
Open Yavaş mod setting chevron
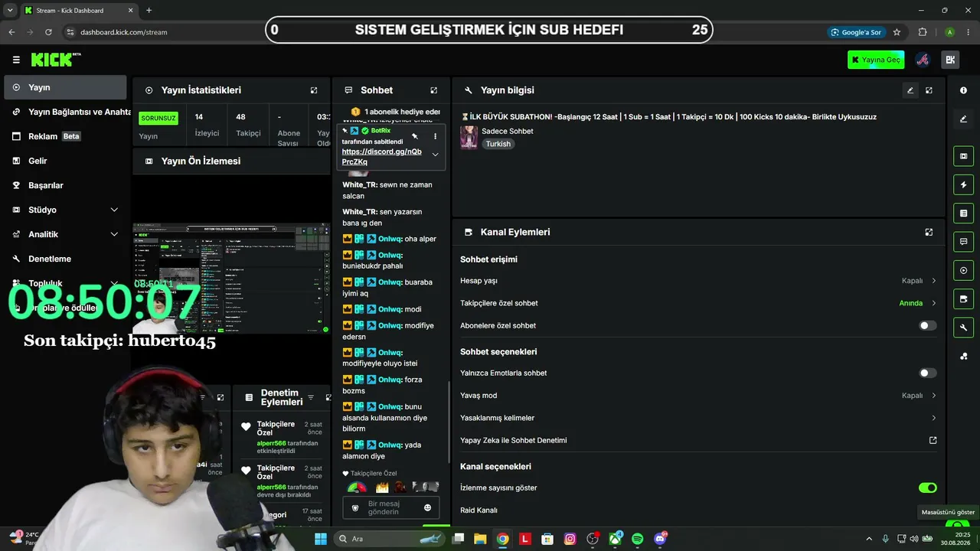tap(933, 396)
